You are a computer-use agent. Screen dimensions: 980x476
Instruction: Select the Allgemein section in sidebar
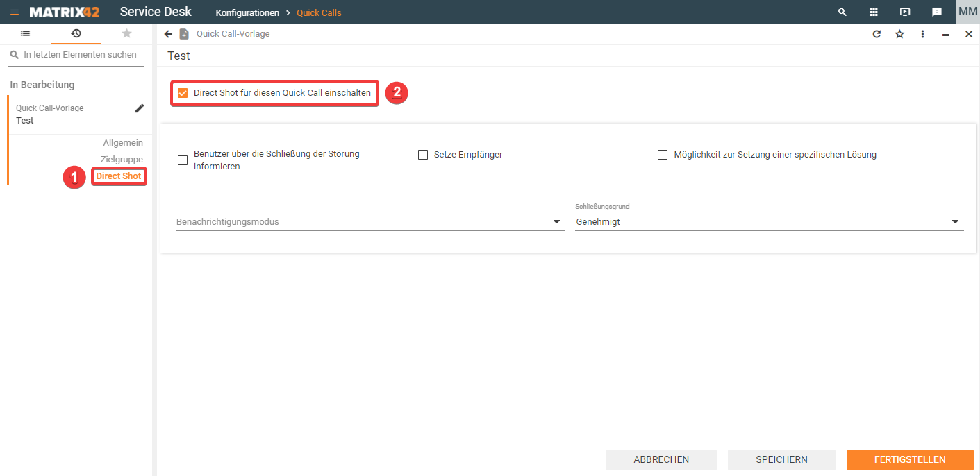123,142
